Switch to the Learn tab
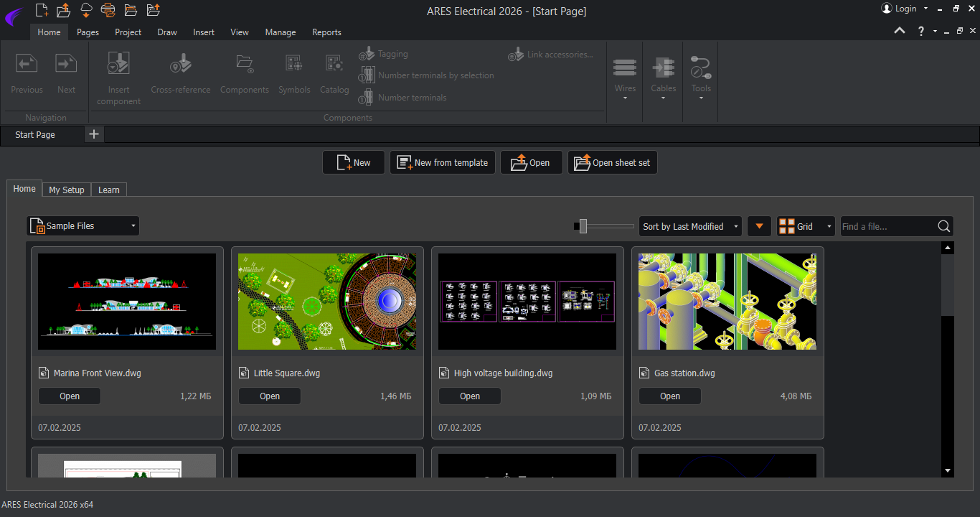The width and height of the screenshot is (980, 517). 109,190
